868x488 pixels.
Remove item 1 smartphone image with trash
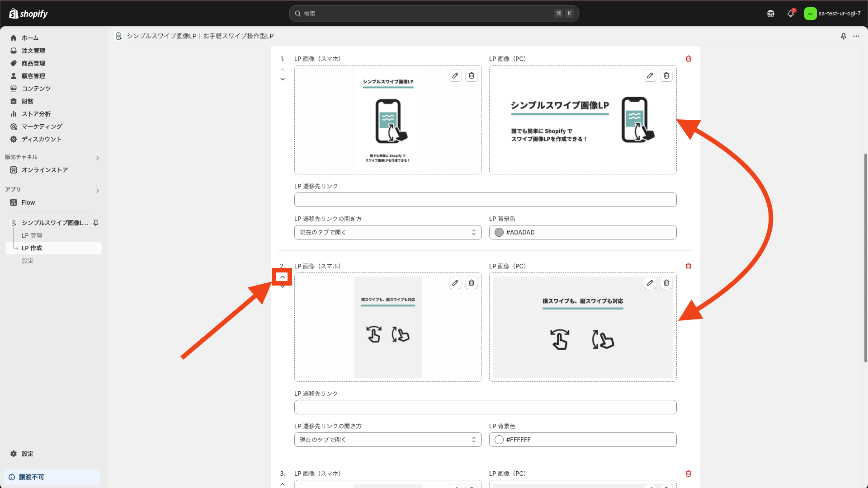click(472, 75)
